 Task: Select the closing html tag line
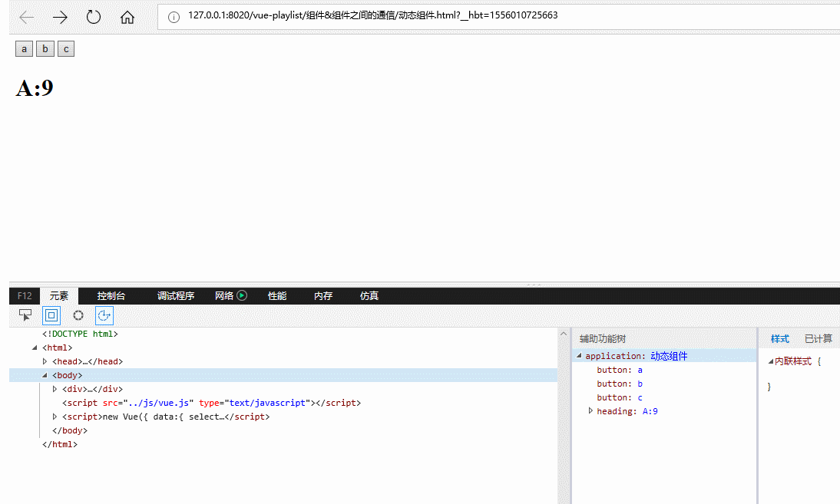(60, 445)
